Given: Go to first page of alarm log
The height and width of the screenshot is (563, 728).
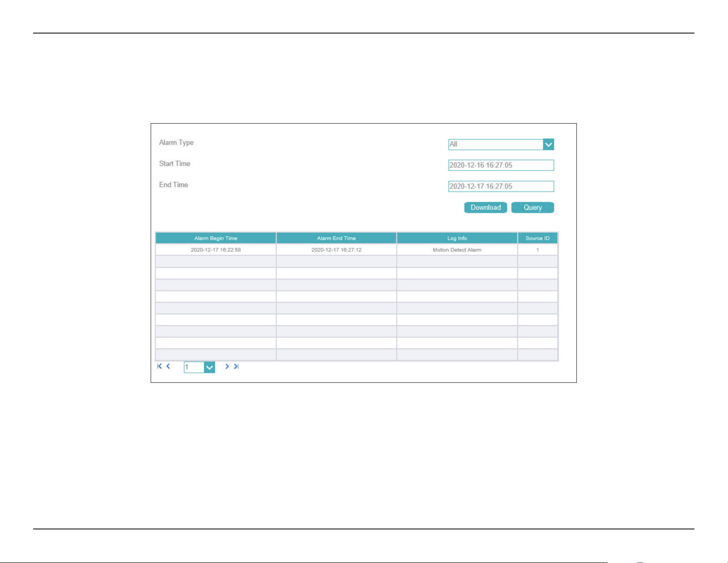Looking at the screenshot, I should pyautogui.click(x=159, y=366).
